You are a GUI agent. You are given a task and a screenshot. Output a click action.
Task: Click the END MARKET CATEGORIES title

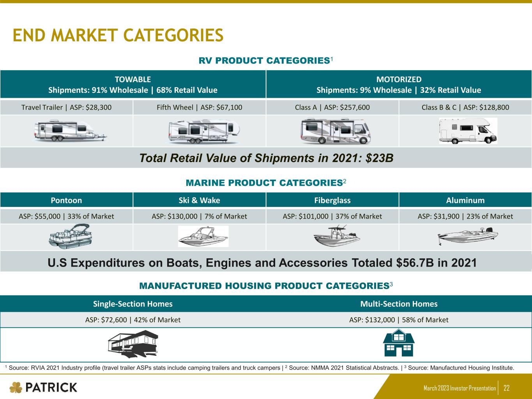click(118, 35)
